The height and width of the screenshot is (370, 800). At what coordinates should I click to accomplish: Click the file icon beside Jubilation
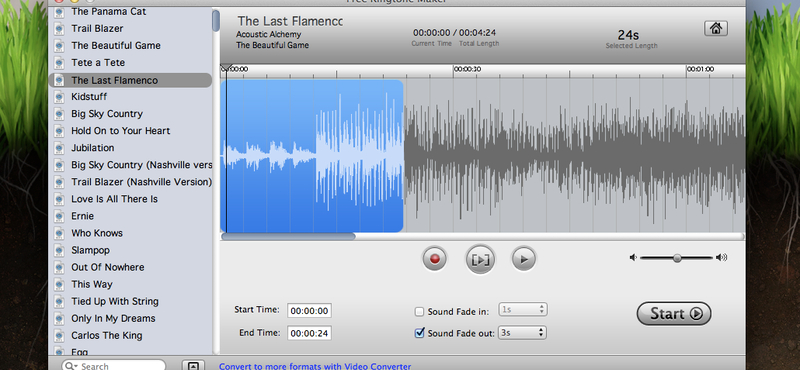click(x=59, y=147)
